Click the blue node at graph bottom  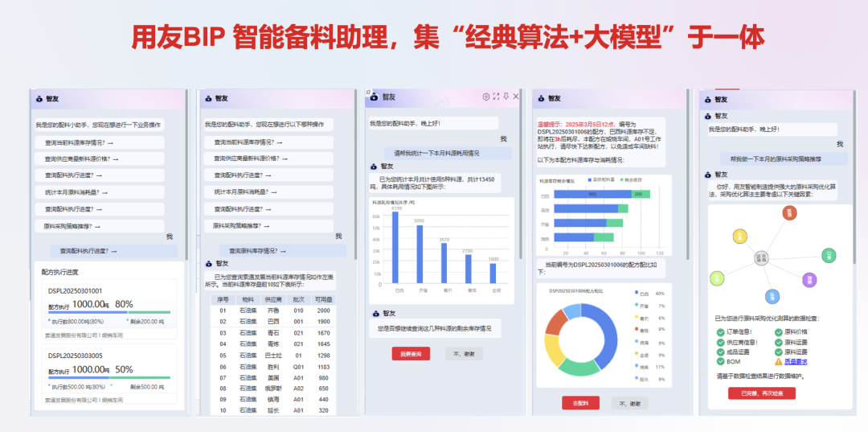pyautogui.click(x=772, y=296)
